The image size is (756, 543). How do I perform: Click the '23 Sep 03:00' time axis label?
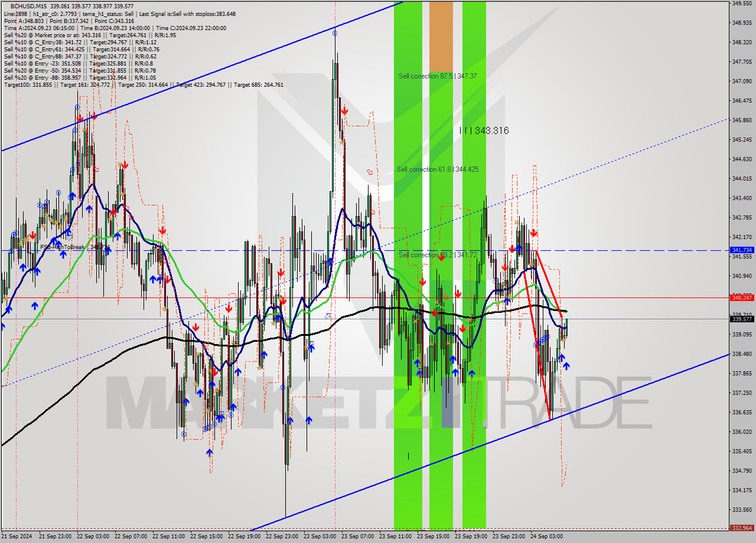tap(320, 537)
